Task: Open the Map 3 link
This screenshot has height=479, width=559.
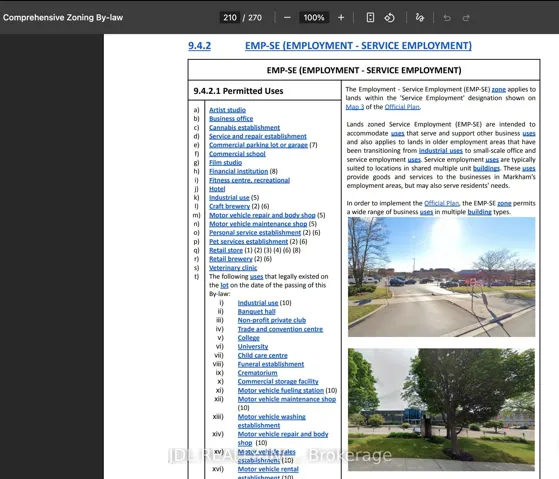Action: coord(354,107)
